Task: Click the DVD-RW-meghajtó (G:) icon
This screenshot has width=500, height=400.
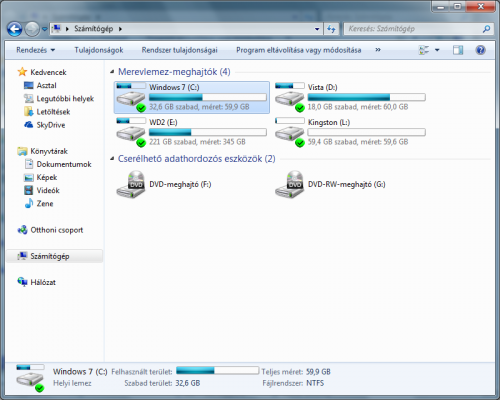Action: point(290,184)
